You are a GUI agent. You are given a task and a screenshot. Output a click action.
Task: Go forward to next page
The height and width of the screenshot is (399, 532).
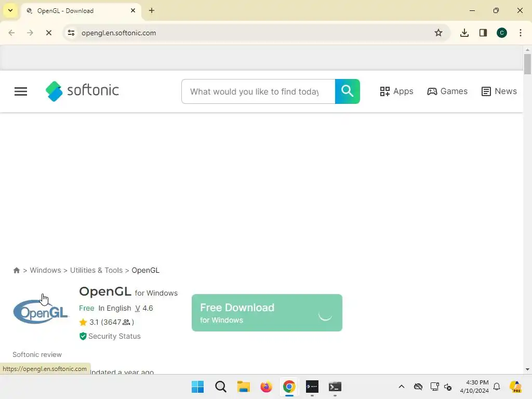[30, 33]
